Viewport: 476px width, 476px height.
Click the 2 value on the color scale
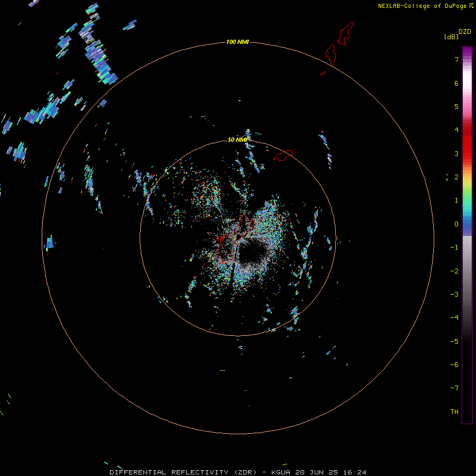point(456,177)
